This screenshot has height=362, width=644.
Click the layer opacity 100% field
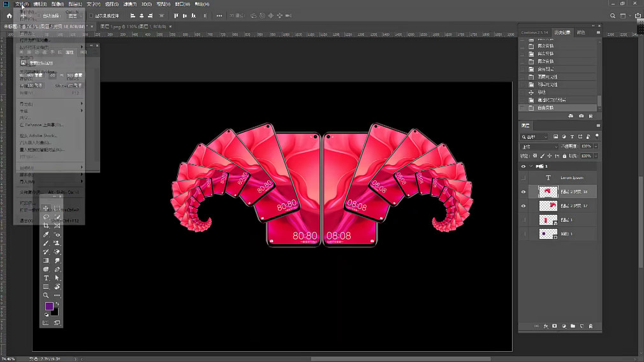[586, 147]
